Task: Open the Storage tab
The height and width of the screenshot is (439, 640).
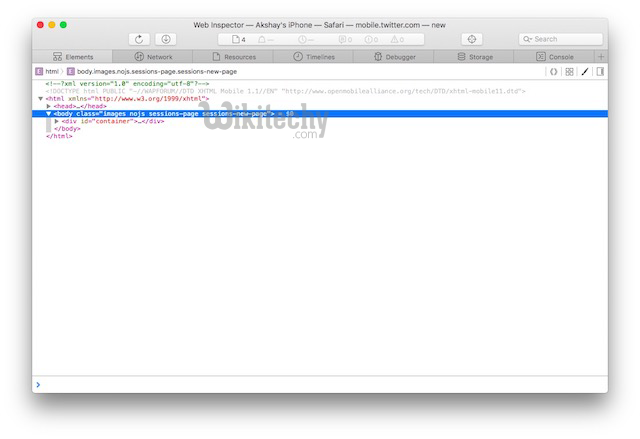Action: click(474, 57)
